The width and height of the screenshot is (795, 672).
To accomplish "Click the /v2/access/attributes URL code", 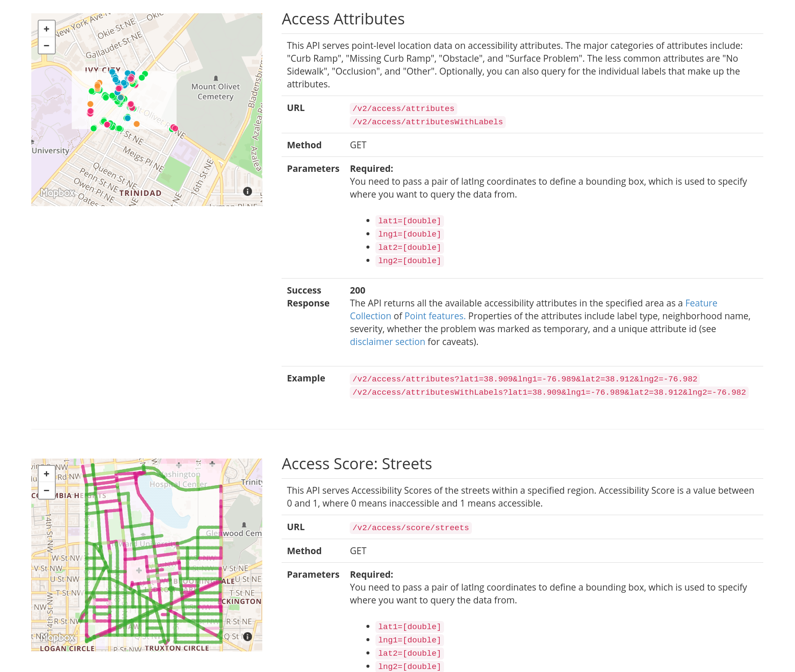I will 403,109.
